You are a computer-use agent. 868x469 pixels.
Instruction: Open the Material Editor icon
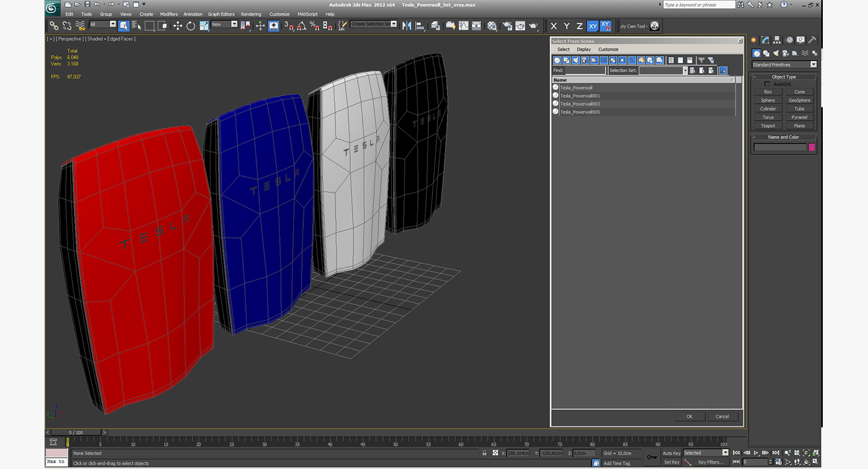click(492, 26)
